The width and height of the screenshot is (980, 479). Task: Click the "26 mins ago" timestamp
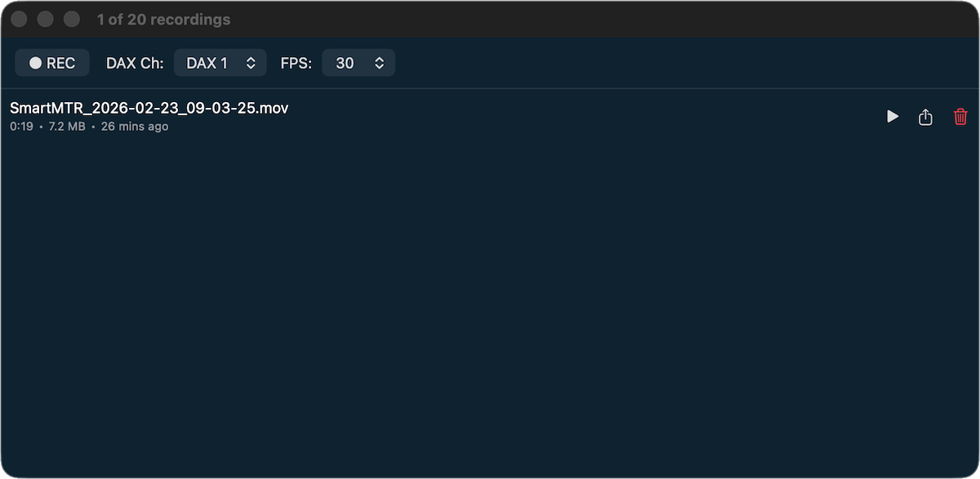click(x=135, y=127)
